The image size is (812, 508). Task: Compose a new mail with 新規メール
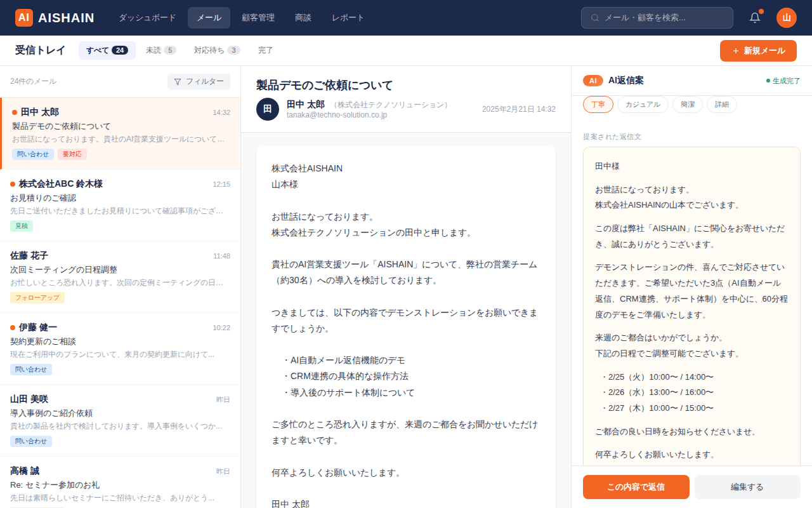758,50
